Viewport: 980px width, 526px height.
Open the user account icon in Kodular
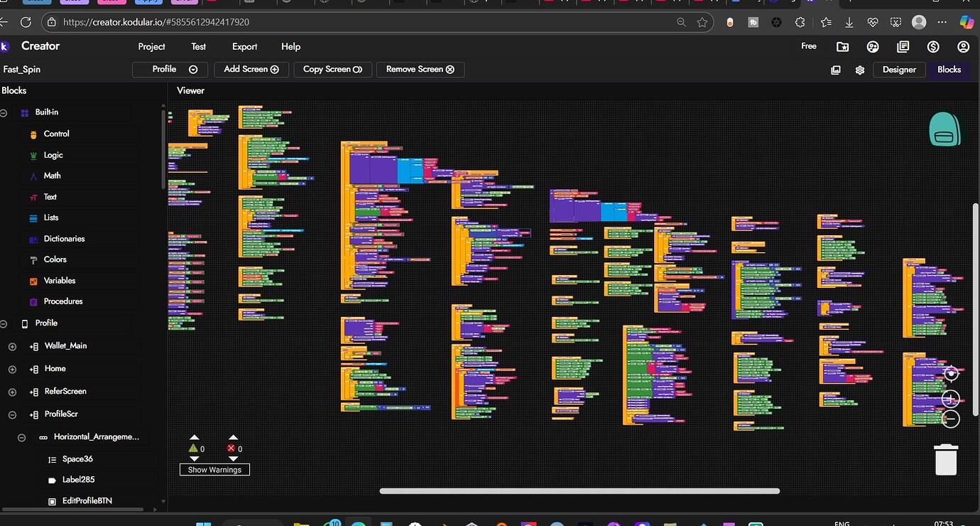963,47
